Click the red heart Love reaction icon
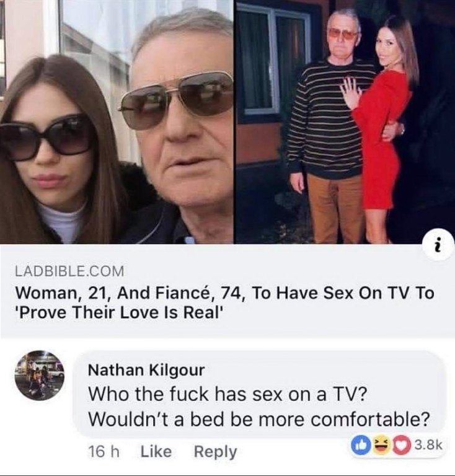Image resolution: width=455 pixels, height=476 pixels. [x=400, y=446]
